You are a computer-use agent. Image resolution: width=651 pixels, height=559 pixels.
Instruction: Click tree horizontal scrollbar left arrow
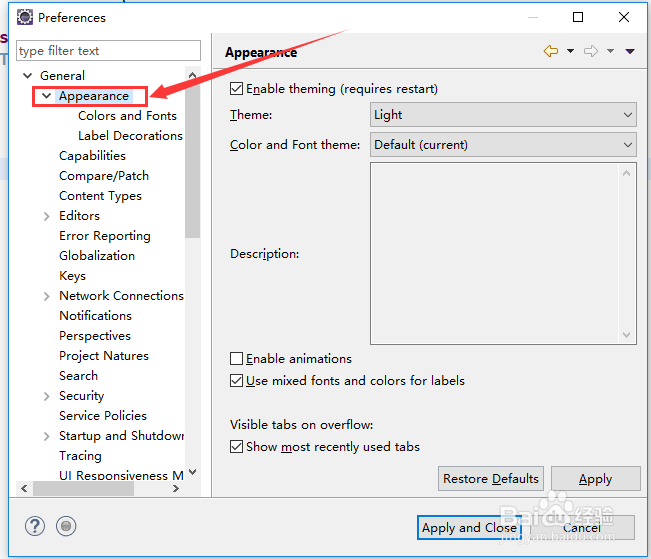(24, 488)
